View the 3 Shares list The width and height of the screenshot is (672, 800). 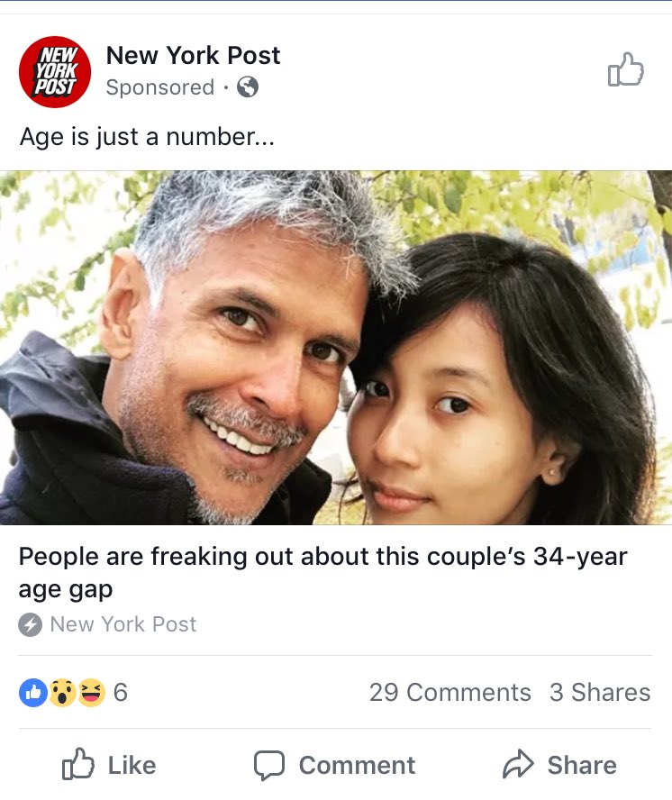coord(600,693)
